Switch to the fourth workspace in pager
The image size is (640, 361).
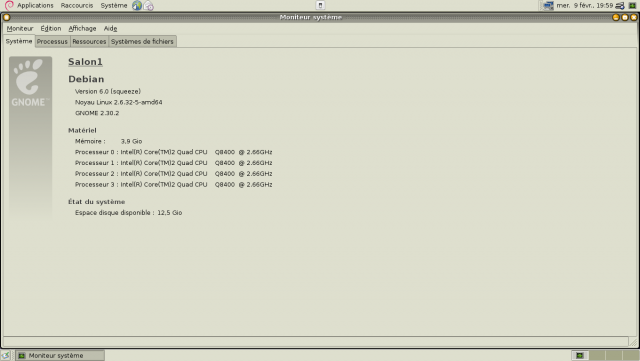coord(631,355)
